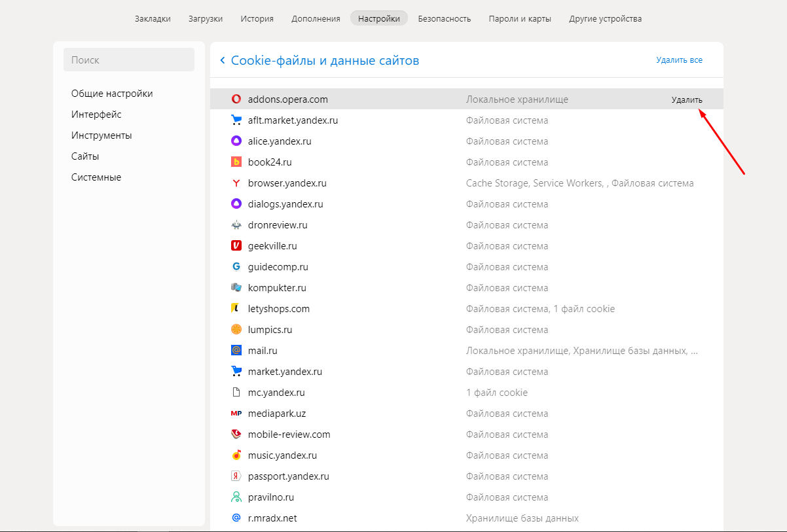This screenshot has width=787, height=532.
Task: Click the guidecomp.ru G icon
Action: click(x=236, y=267)
